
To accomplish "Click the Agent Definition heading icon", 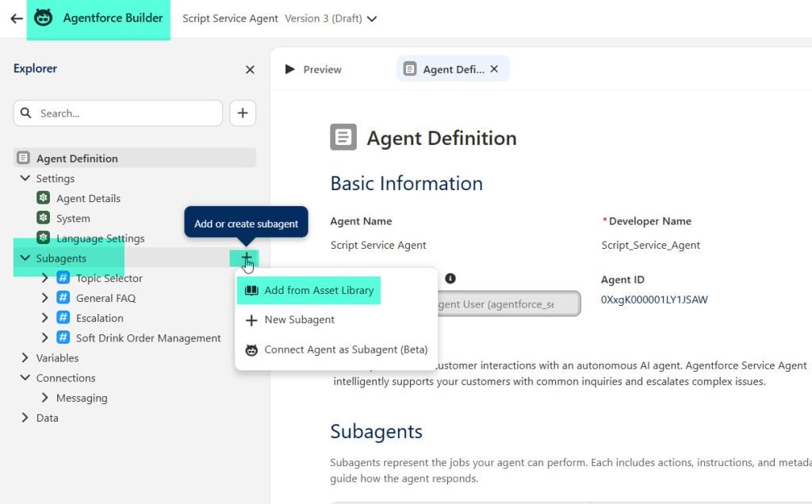I will pyautogui.click(x=343, y=137).
